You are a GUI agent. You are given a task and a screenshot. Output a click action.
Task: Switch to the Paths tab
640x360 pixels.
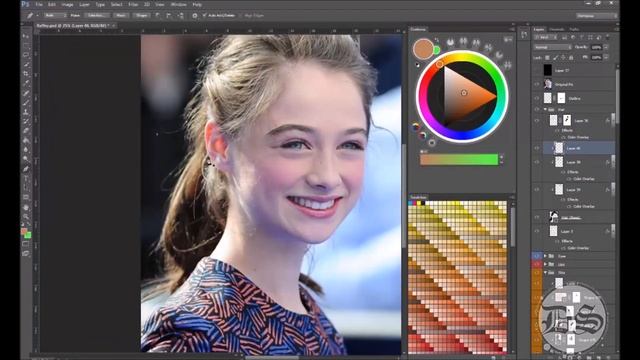click(574, 29)
